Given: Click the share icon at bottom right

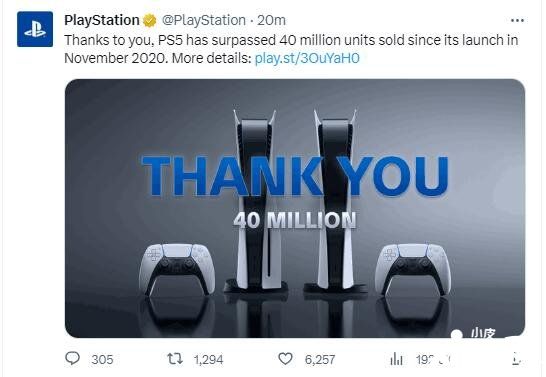Looking at the screenshot, I should point(517,359).
